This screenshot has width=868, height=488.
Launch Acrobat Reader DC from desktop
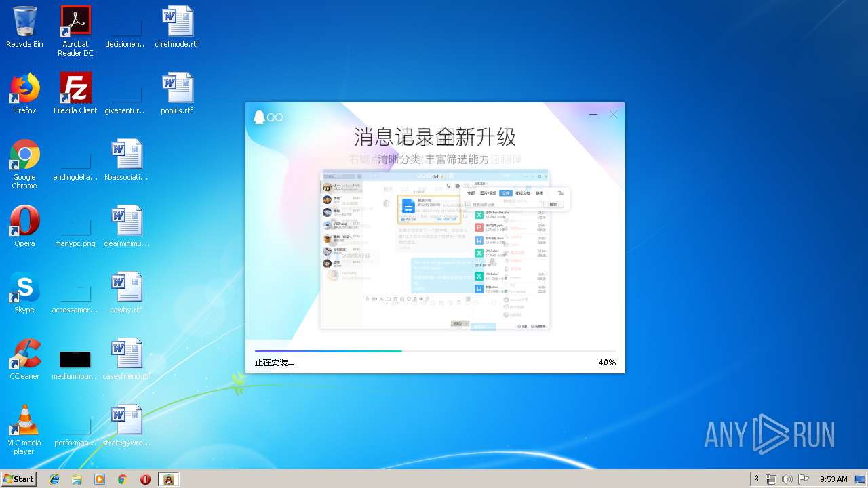click(x=75, y=31)
